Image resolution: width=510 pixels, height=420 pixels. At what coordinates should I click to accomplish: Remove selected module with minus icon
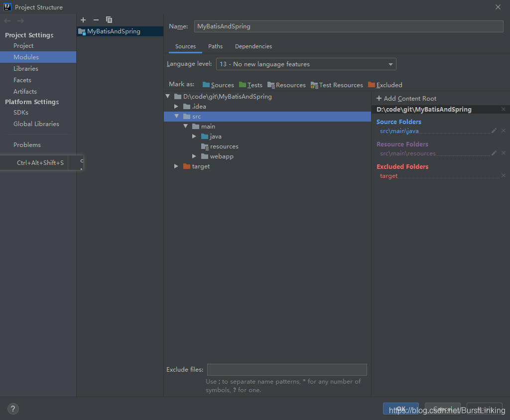click(96, 20)
